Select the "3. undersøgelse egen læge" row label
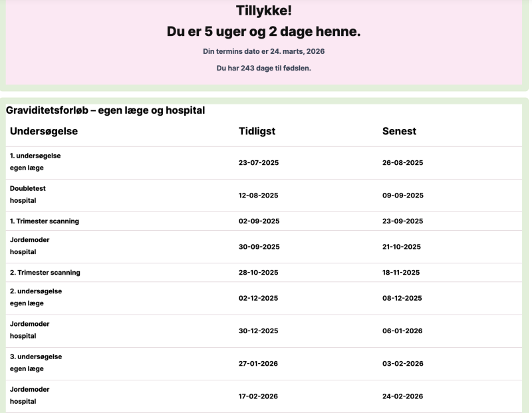The height and width of the screenshot is (413, 532). [35, 362]
